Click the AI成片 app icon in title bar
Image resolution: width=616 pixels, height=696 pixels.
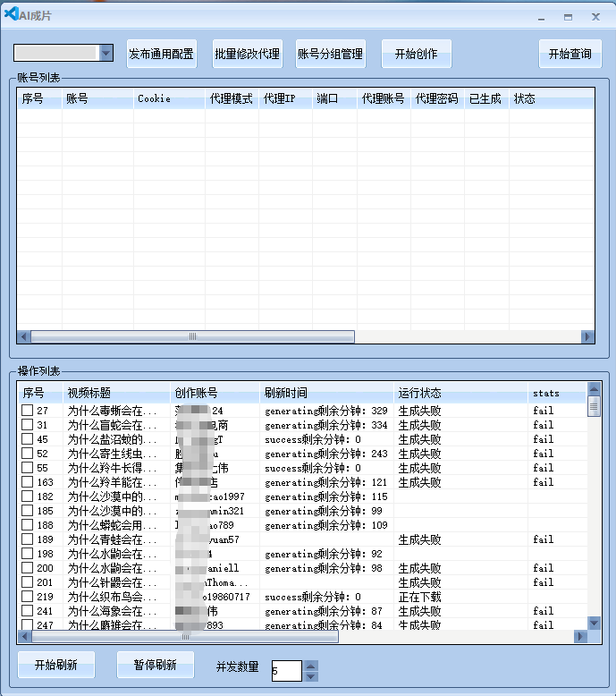click(11, 14)
